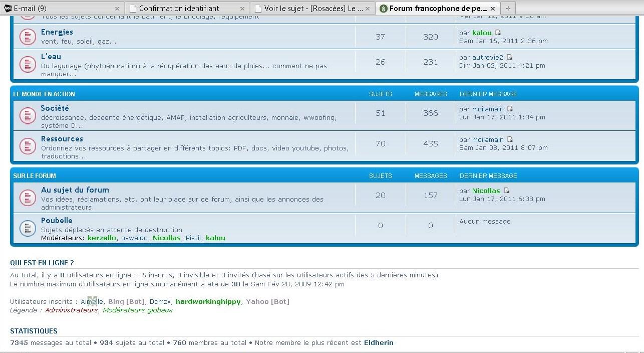Click the Energies forum folder icon
The image size is (644, 353).
(27, 37)
